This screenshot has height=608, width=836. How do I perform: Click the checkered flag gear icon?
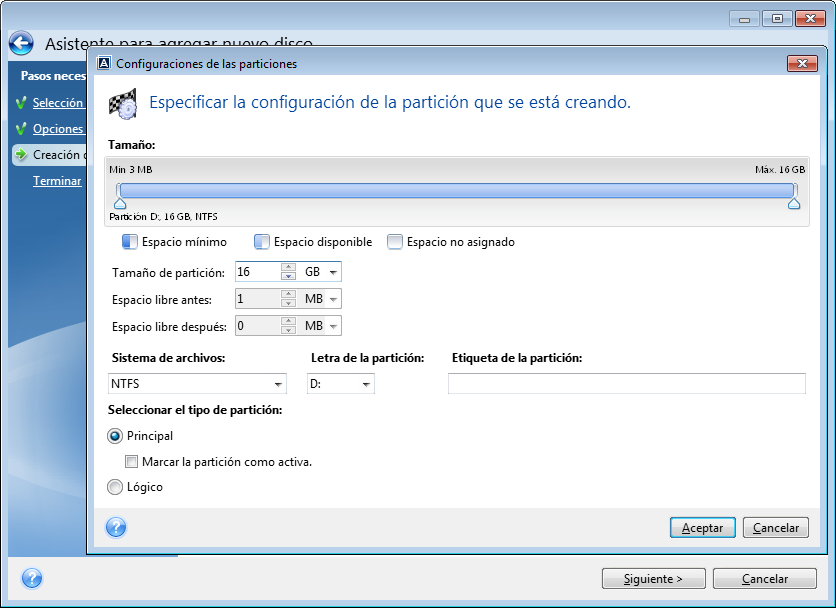123,103
